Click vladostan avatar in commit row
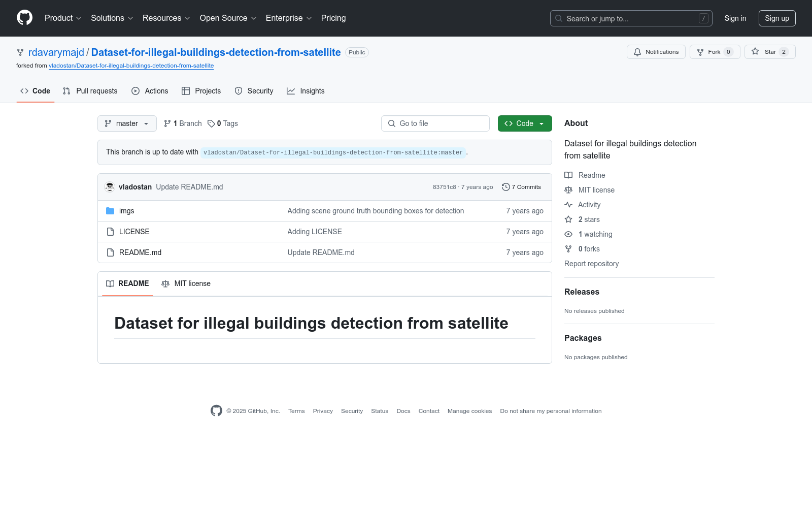 (110, 187)
